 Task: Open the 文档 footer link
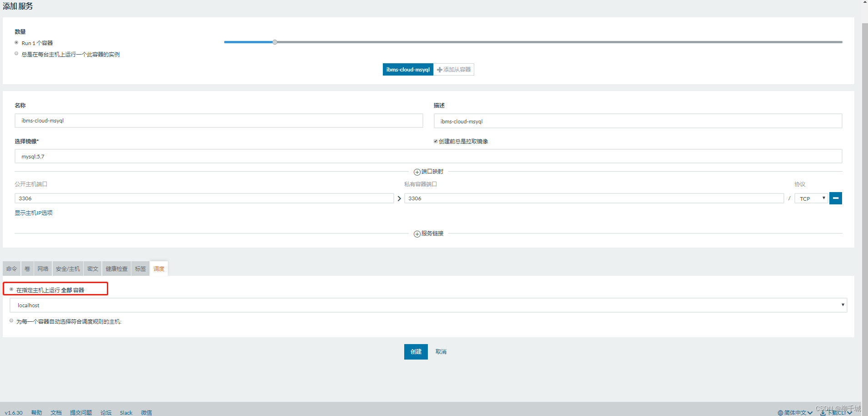click(56, 413)
